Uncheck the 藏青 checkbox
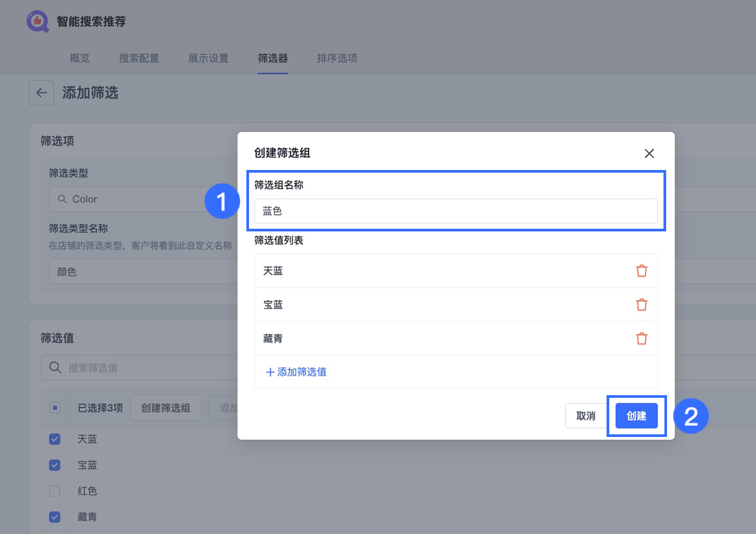The image size is (756, 534). [55, 517]
